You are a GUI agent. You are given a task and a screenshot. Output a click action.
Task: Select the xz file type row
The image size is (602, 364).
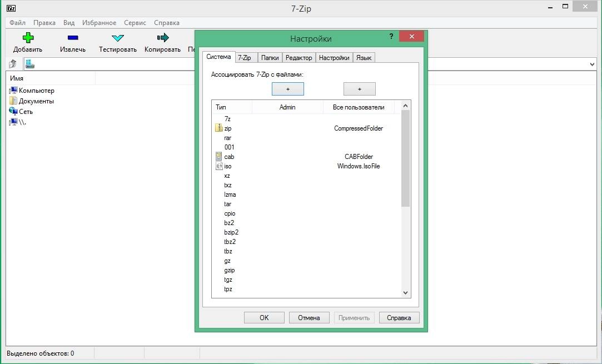[x=306, y=176]
